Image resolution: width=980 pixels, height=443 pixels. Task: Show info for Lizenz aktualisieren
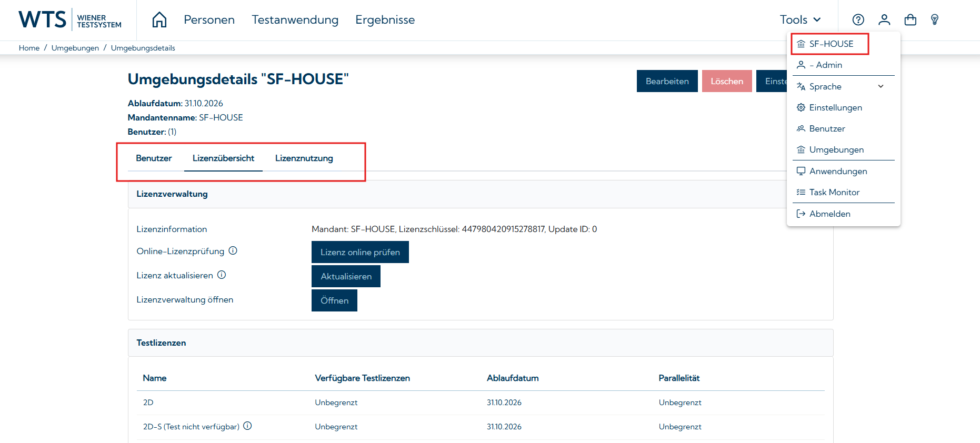pyautogui.click(x=222, y=275)
